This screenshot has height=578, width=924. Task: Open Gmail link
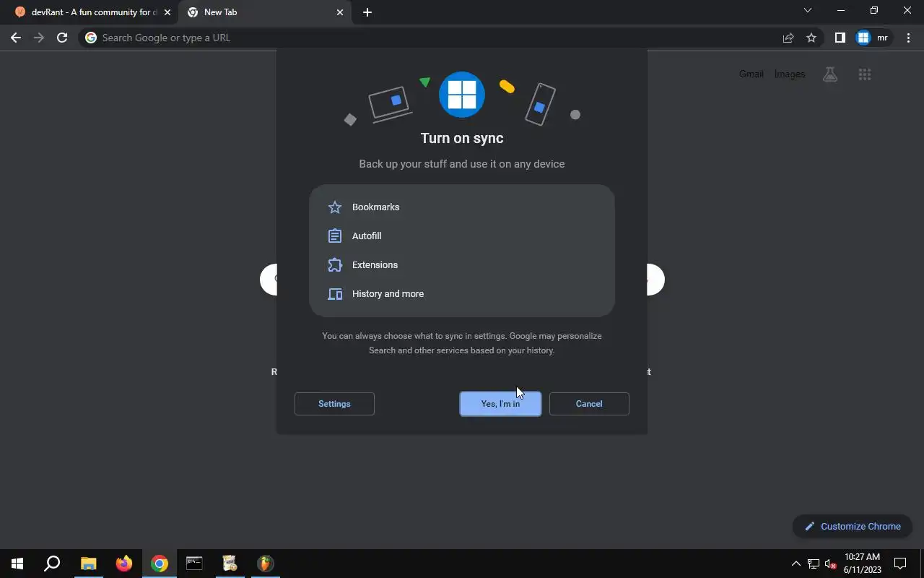click(751, 74)
